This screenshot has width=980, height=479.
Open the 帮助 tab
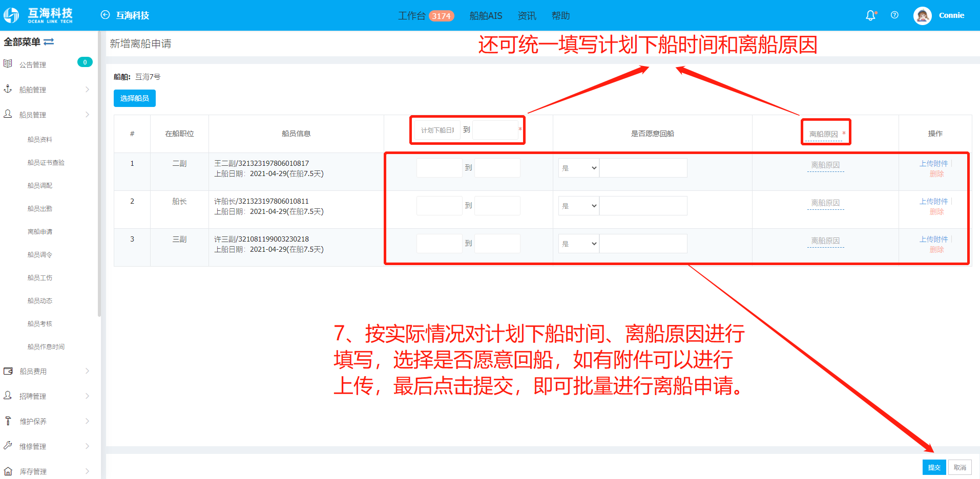560,16
